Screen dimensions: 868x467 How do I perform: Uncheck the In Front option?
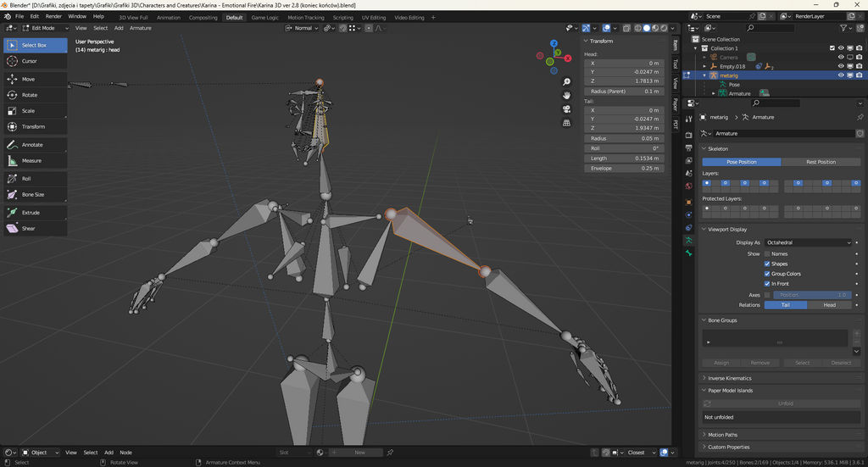coord(768,284)
